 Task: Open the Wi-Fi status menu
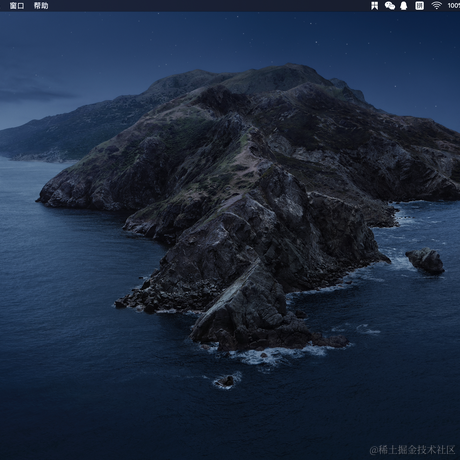[436, 5]
